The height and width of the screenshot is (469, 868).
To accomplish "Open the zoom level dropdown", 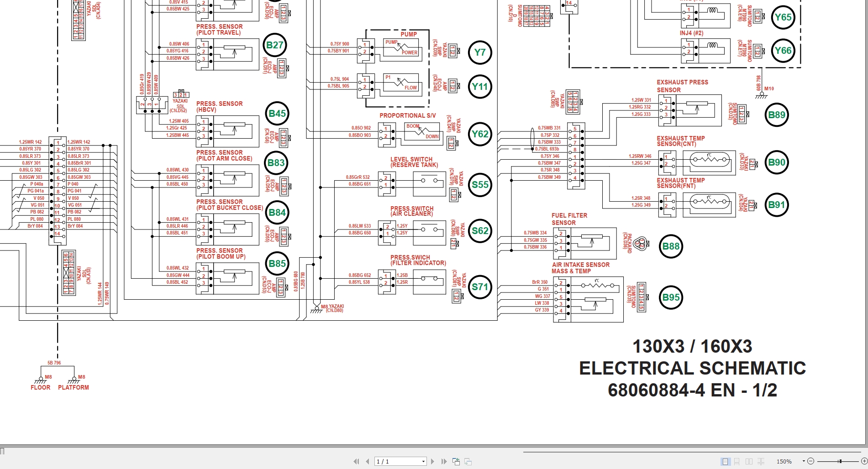I will point(804,461).
